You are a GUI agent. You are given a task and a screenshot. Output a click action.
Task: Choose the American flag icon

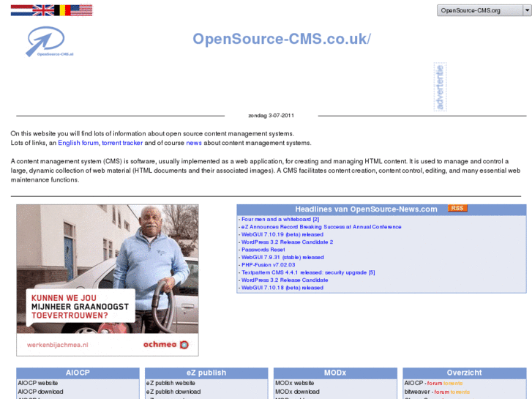click(x=81, y=10)
